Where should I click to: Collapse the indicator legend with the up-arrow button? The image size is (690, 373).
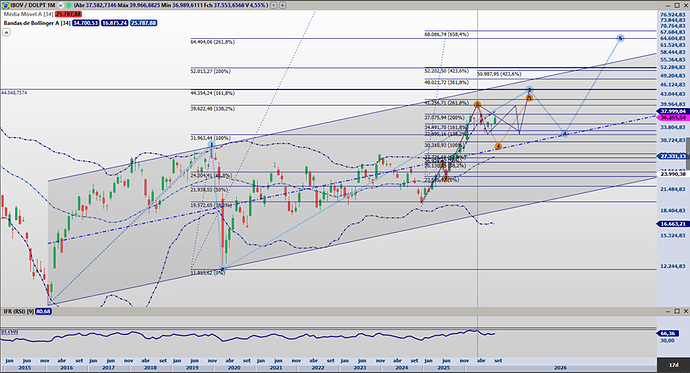tap(6, 32)
